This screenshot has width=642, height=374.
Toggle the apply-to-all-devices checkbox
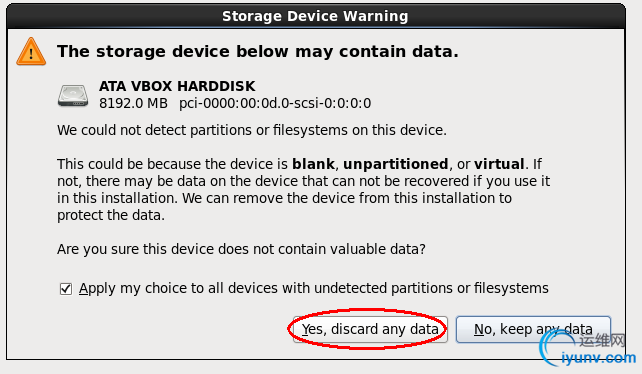66,289
